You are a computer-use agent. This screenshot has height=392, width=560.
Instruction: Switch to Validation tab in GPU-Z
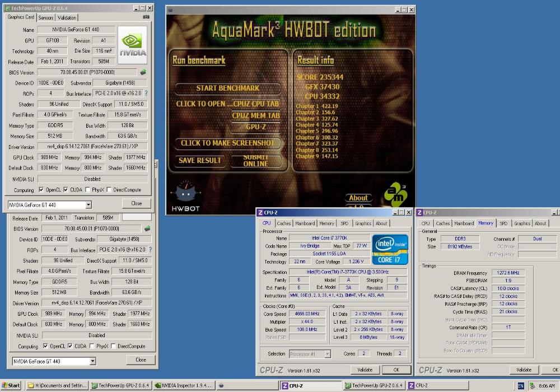(x=67, y=17)
